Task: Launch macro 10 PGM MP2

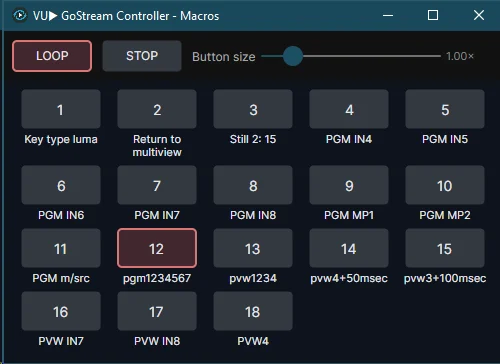Action: pyautogui.click(x=445, y=185)
